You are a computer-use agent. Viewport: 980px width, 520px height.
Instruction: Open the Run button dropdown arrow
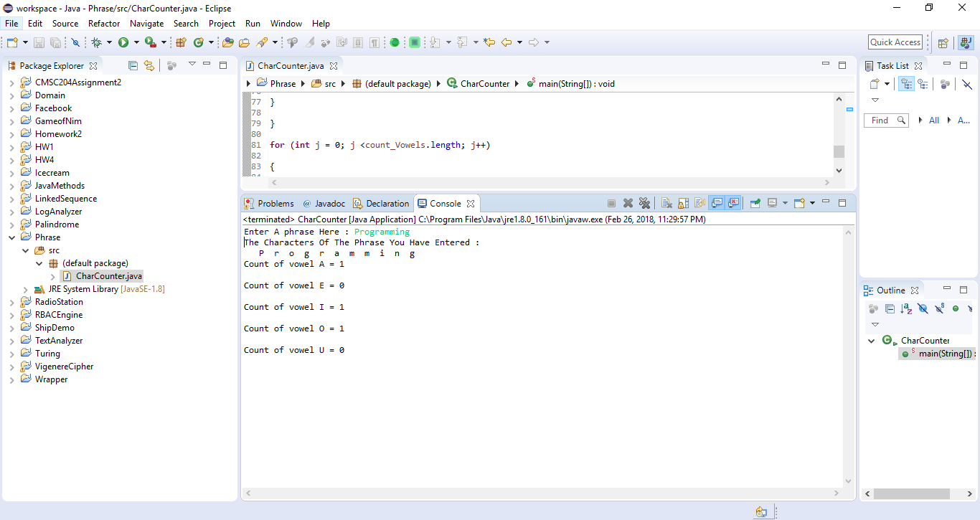(136, 42)
